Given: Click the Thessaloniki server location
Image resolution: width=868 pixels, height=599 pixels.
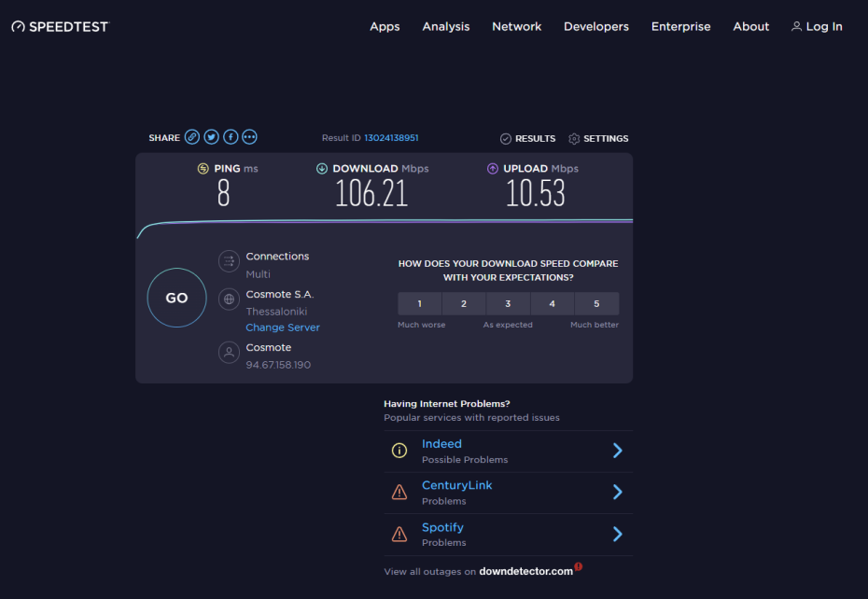Looking at the screenshot, I should 276,312.
